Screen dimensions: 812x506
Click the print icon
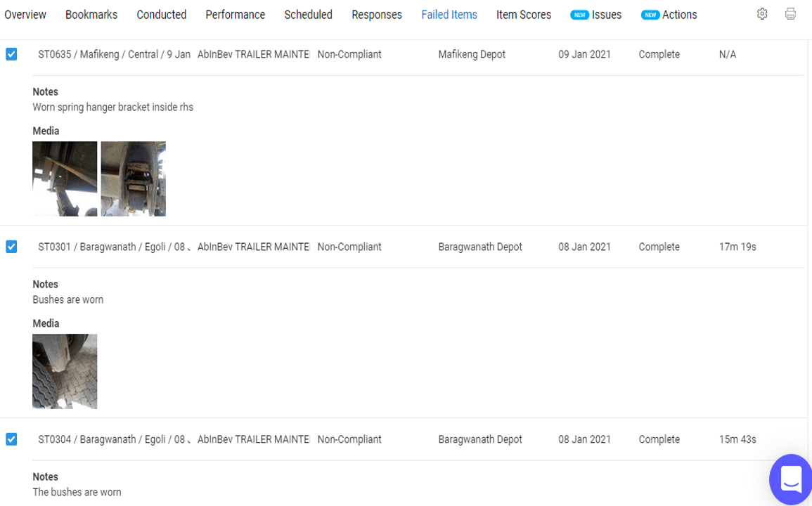(x=790, y=14)
